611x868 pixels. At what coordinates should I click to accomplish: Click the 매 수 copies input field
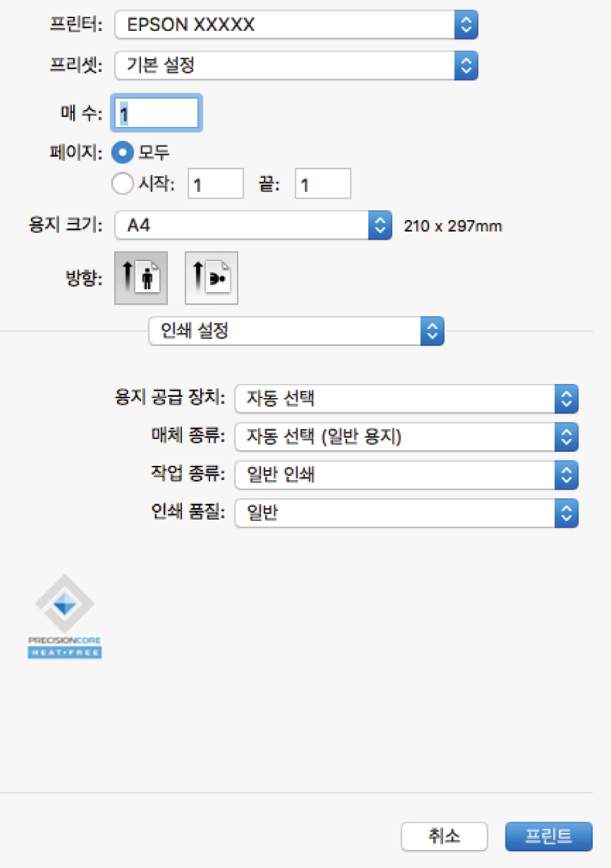click(158, 113)
